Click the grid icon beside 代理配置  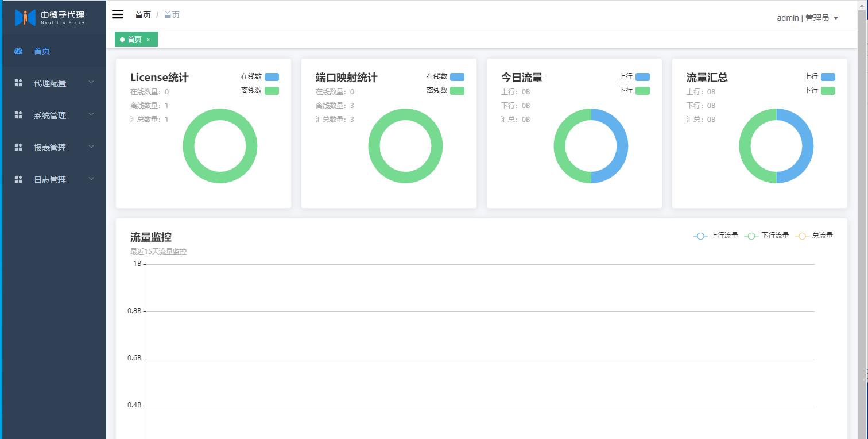click(18, 83)
